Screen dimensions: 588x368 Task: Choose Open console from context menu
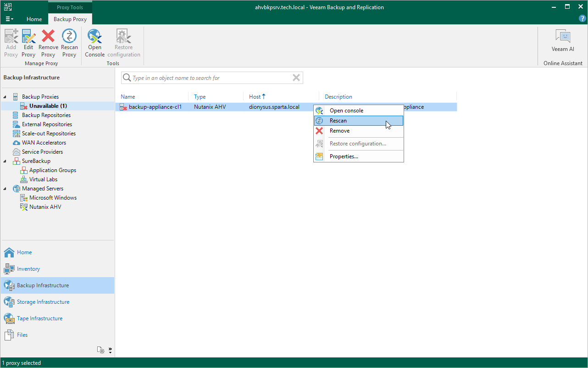[x=359, y=111]
